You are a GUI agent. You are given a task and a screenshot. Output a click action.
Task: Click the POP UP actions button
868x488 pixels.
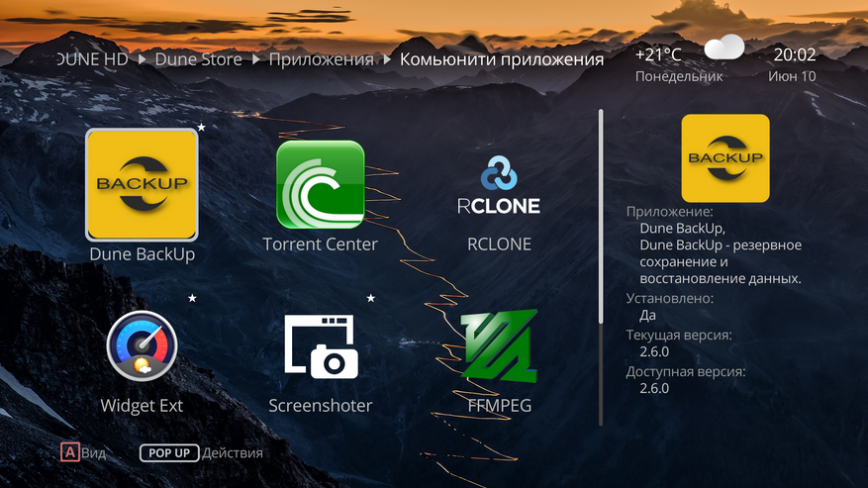point(169,452)
